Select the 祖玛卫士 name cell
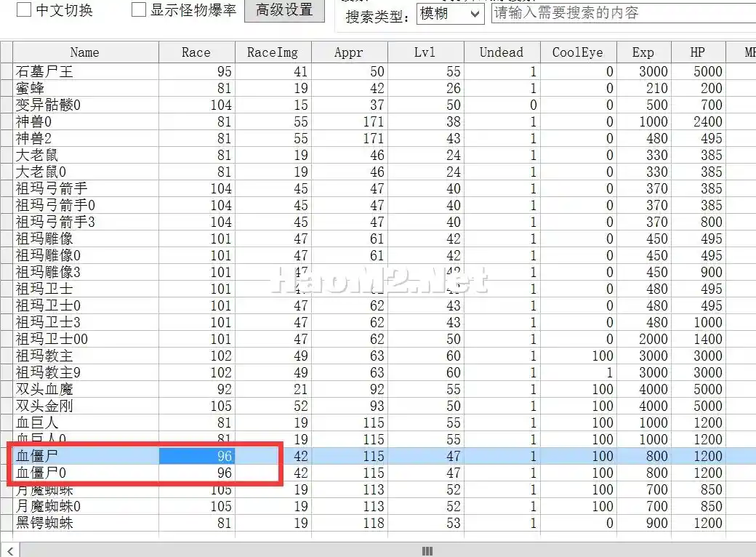The image size is (756, 557). tap(85, 289)
